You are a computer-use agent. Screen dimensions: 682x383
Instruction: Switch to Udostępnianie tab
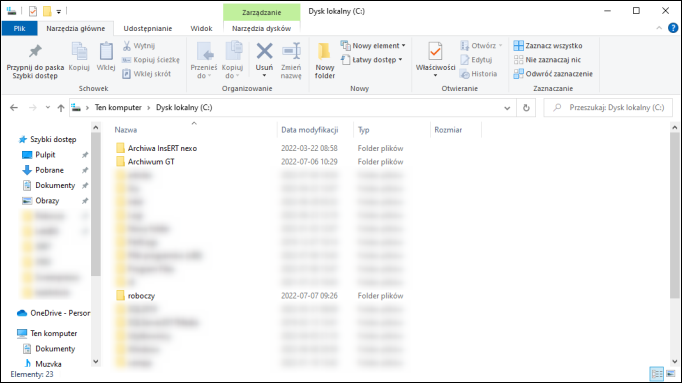tap(148, 28)
